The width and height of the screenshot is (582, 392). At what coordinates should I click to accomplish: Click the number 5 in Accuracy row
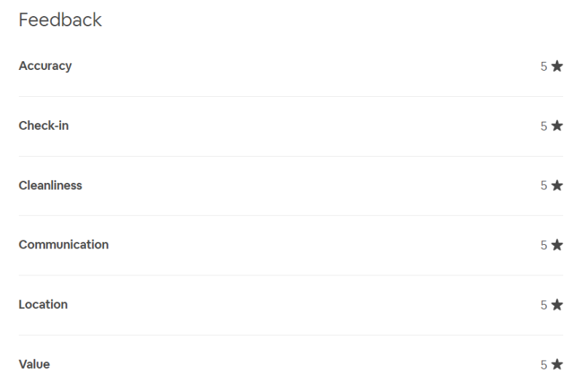(x=543, y=66)
